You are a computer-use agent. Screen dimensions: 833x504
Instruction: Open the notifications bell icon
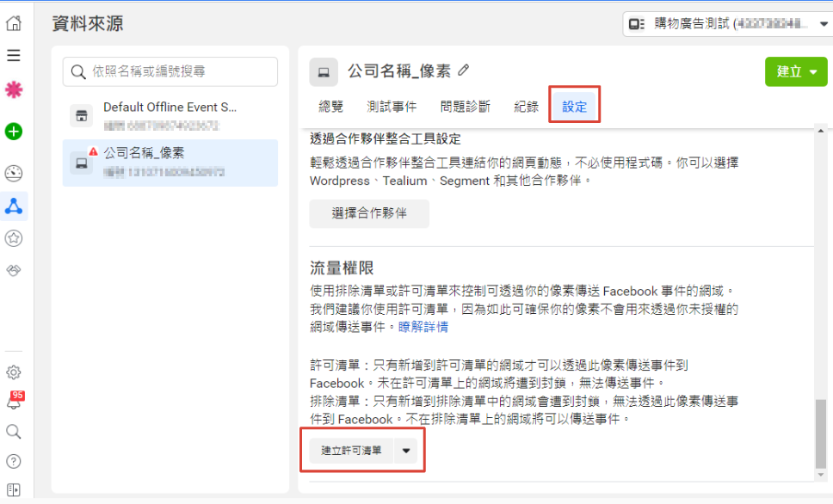click(x=14, y=403)
